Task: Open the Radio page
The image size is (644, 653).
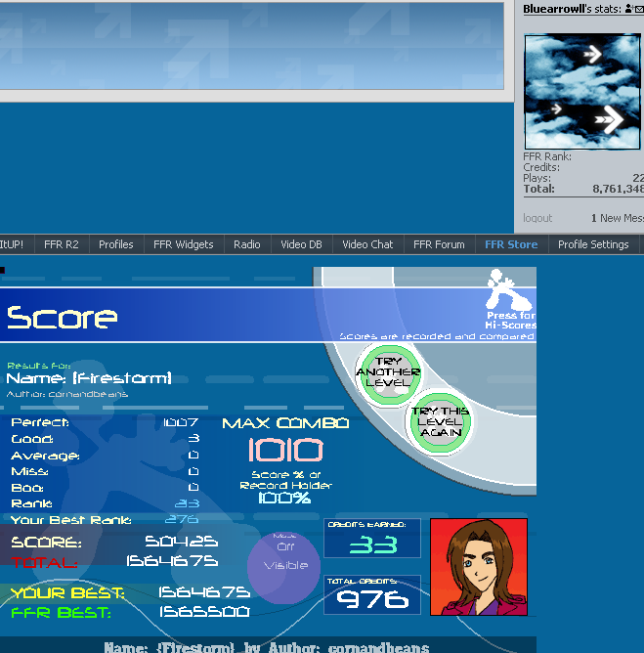Action: (247, 244)
